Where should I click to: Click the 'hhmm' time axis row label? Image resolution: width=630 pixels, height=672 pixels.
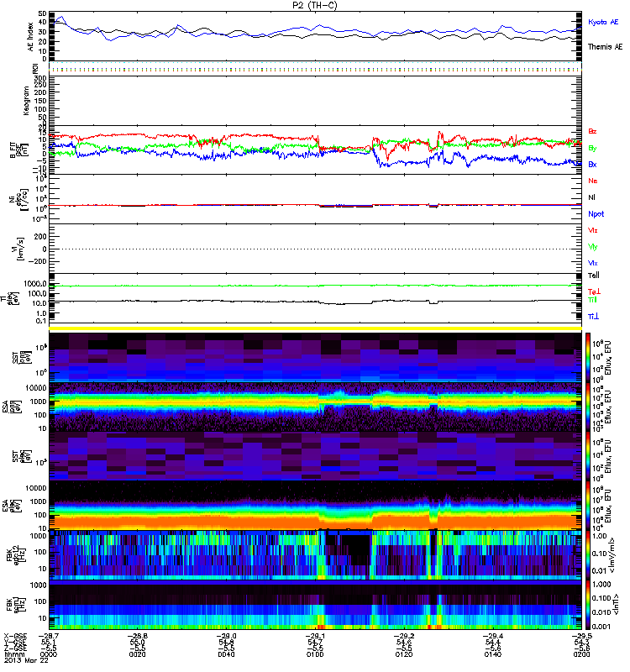pos(13,654)
